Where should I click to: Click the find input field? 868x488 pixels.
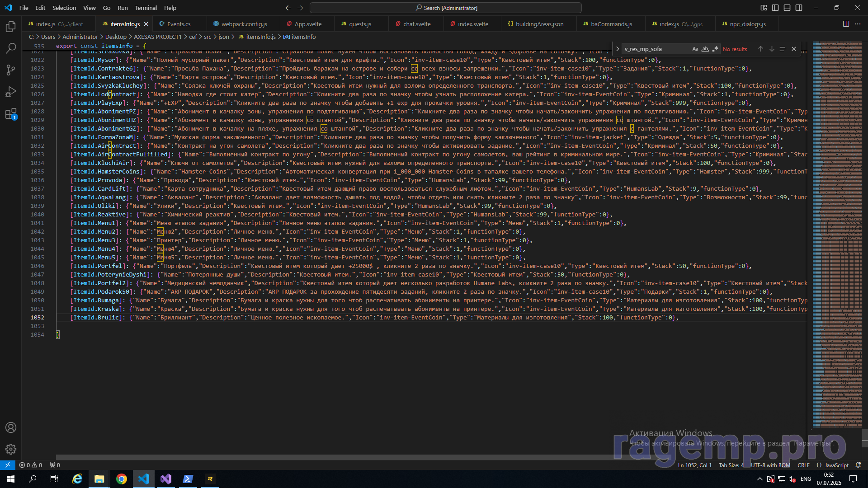click(656, 49)
